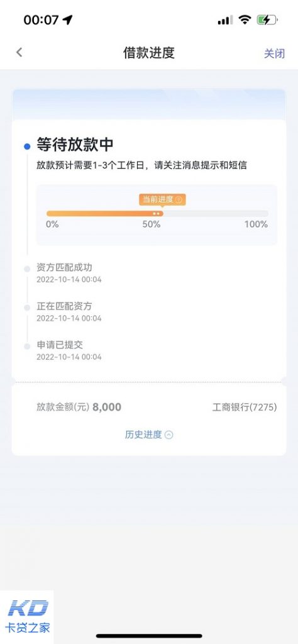Click the orange loan progress bar
Image resolution: width=298 pixels, height=644 pixels.
pos(158,214)
